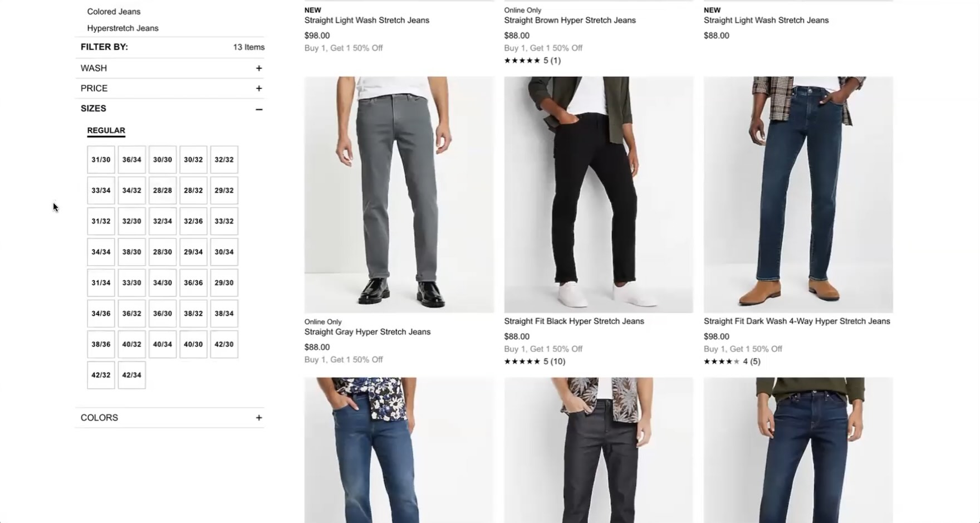
Task: Toggle size 31/30 filter
Action: tap(101, 160)
